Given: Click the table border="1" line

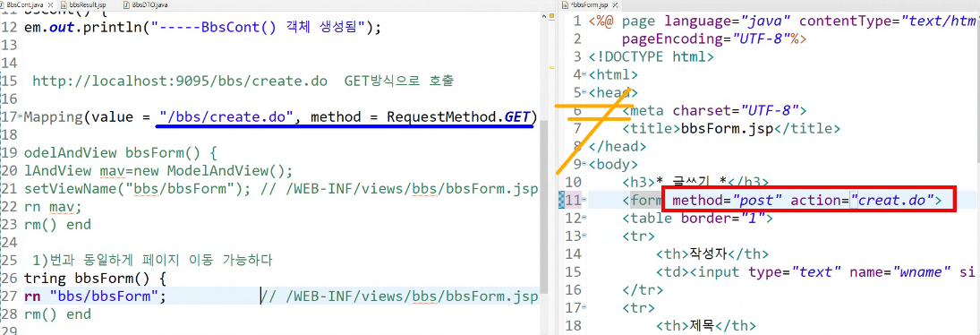Looking at the screenshot, I should [x=697, y=219].
